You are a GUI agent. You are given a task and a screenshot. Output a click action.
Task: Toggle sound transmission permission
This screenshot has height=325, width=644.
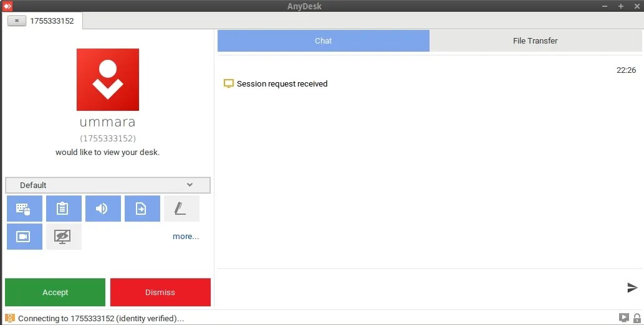[x=103, y=209]
